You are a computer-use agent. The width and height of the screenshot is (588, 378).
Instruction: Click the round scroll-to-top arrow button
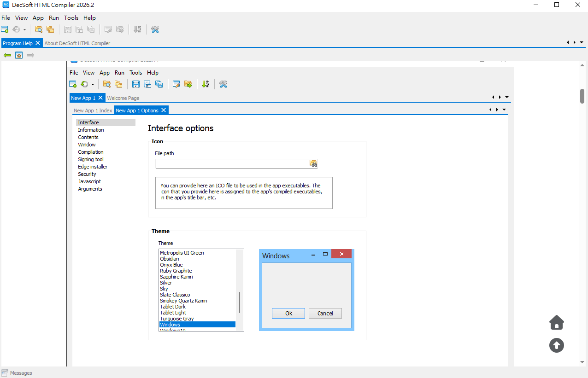556,345
